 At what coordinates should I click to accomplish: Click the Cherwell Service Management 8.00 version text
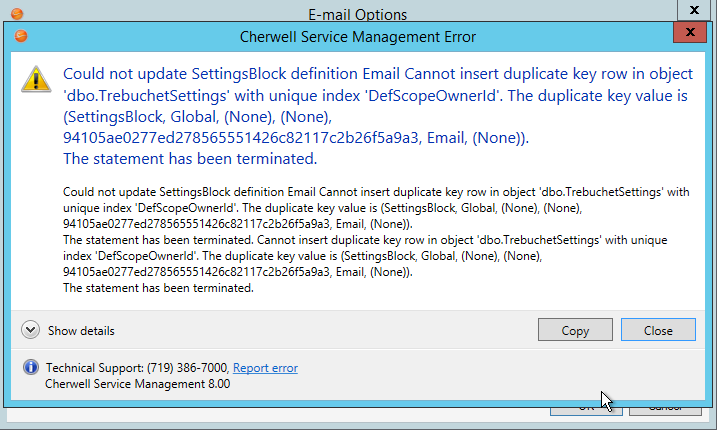tap(138, 383)
